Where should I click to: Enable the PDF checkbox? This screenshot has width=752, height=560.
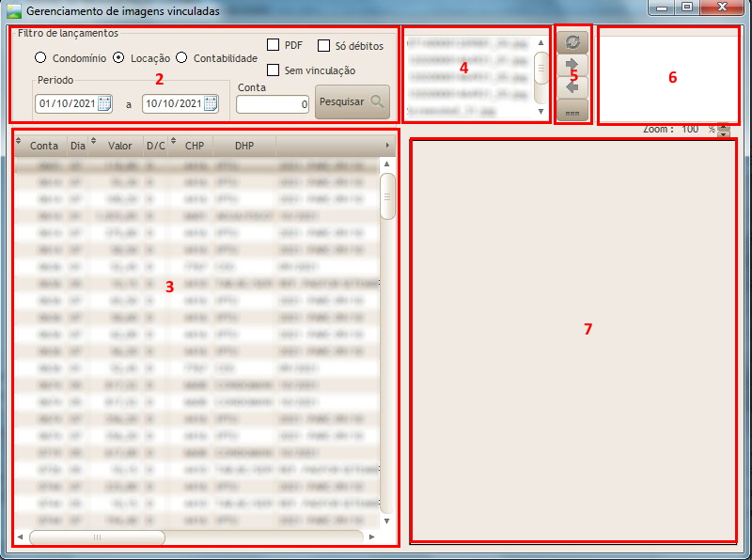[273, 45]
